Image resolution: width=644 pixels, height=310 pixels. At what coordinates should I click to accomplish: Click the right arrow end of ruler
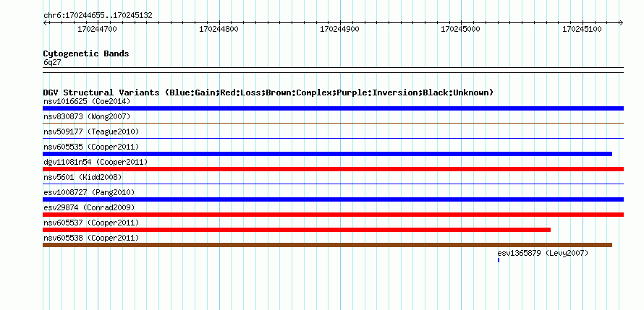(622, 23)
